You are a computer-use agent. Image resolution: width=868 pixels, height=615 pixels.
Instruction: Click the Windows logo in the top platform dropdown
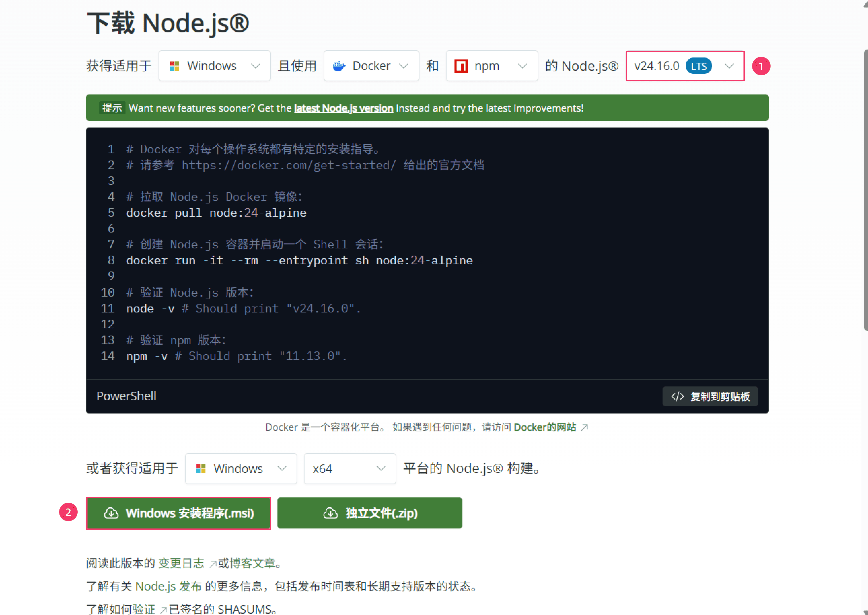(174, 66)
